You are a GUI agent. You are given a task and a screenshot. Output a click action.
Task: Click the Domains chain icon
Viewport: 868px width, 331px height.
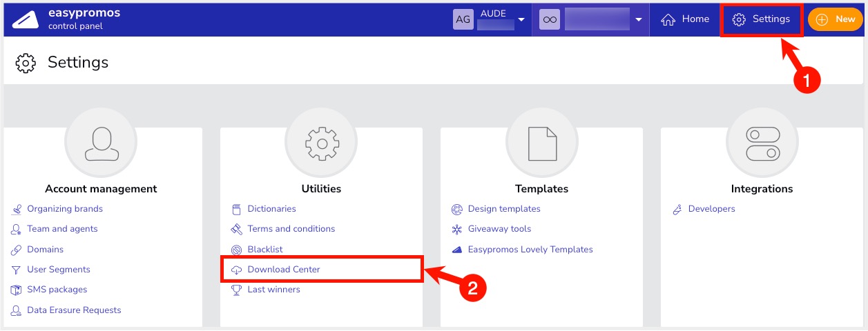(16, 250)
